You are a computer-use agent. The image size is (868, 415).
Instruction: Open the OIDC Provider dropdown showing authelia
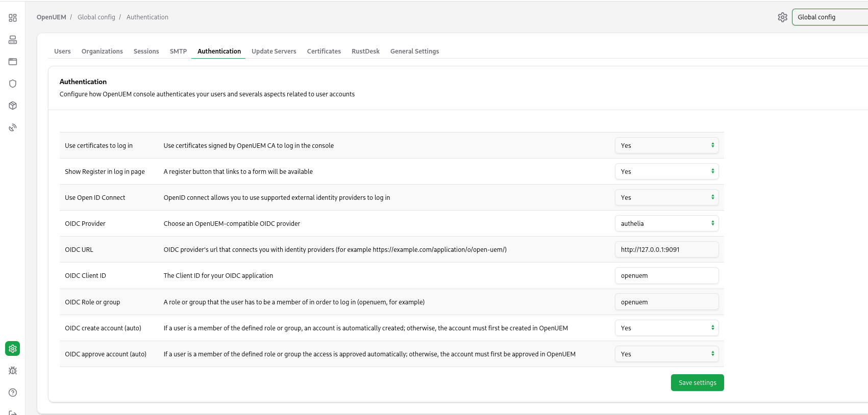(666, 223)
